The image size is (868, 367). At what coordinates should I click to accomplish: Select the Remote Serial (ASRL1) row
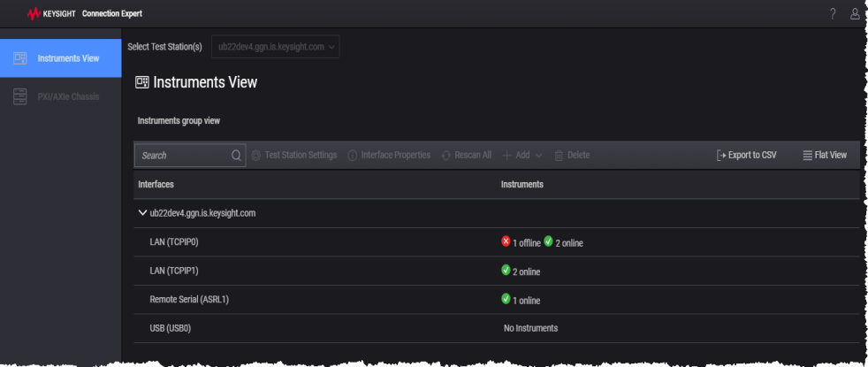tap(496, 300)
